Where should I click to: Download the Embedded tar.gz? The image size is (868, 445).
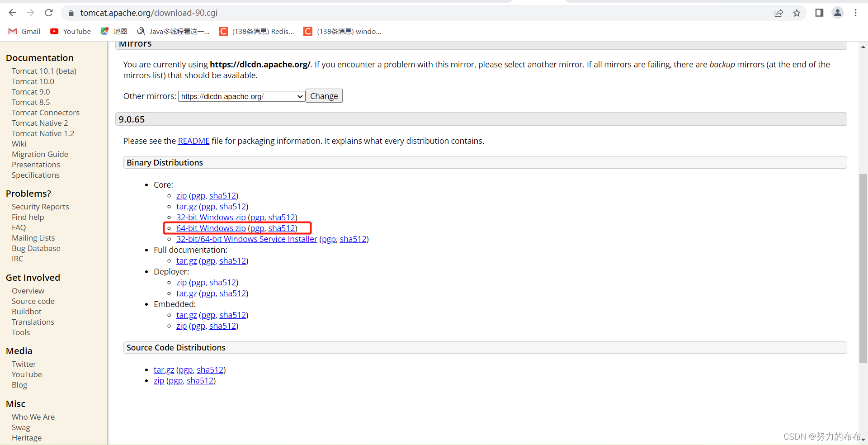pyautogui.click(x=186, y=315)
